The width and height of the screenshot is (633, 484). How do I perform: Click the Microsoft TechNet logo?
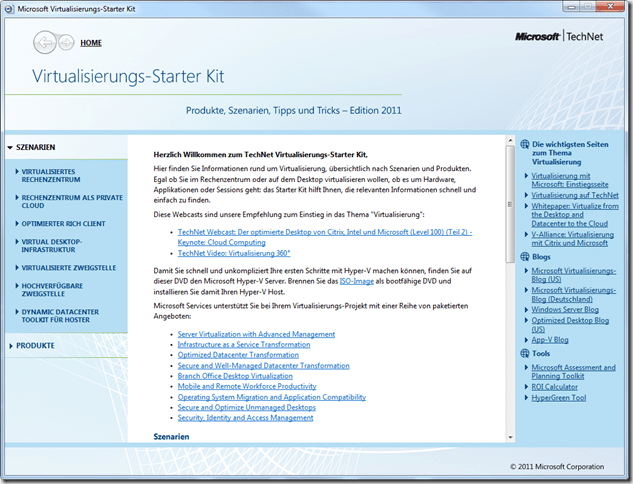pos(559,36)
